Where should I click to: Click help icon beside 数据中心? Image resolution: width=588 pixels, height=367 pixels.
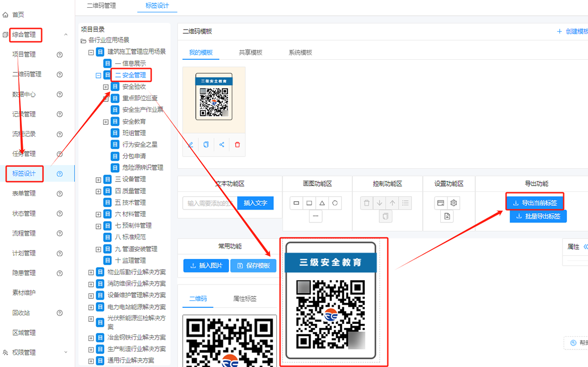click(59, 95)
